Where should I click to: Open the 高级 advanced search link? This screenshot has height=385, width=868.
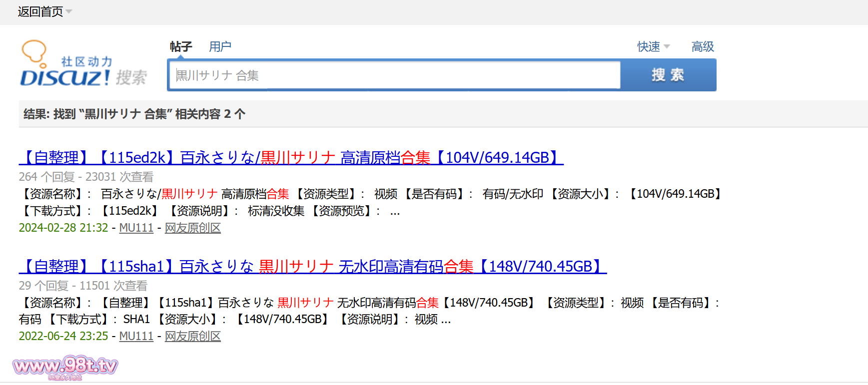[702, 47]
